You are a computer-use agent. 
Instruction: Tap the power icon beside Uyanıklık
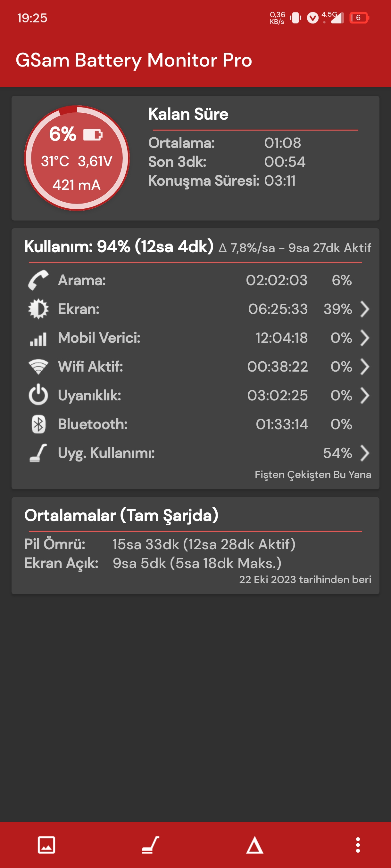(x=38, y=395)
